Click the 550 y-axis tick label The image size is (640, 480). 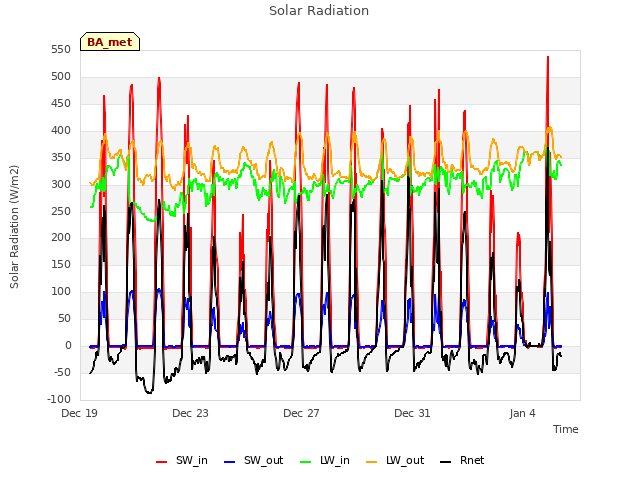(61, 50)
